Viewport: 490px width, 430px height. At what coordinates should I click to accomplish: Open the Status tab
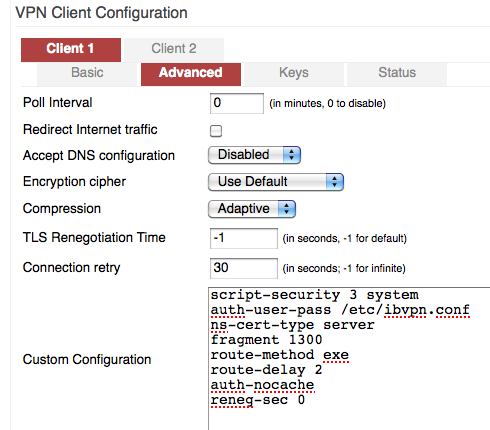pyautogui.click(x=397, y=74)
